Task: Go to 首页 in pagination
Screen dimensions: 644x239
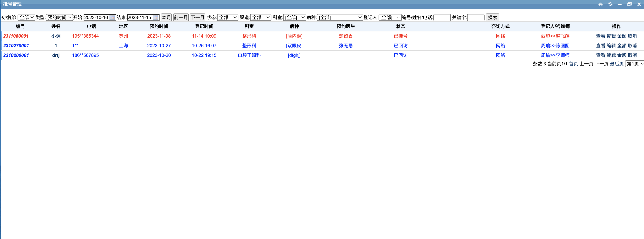Action: 574,64
